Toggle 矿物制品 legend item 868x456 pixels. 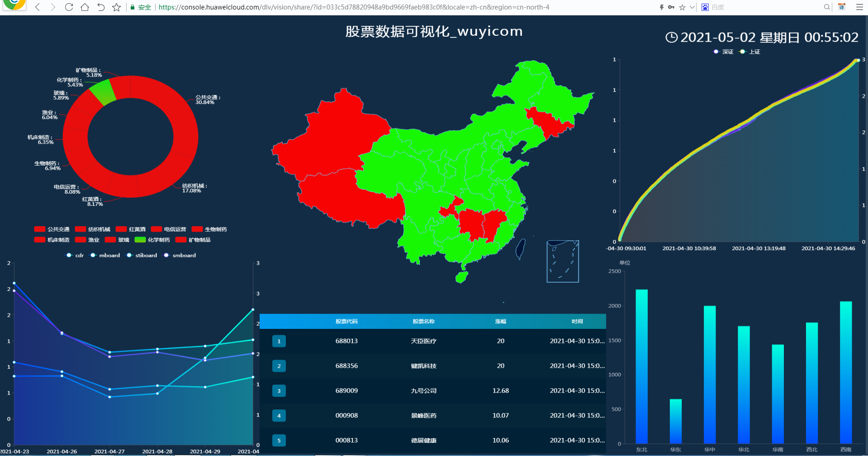coord(193,240)
